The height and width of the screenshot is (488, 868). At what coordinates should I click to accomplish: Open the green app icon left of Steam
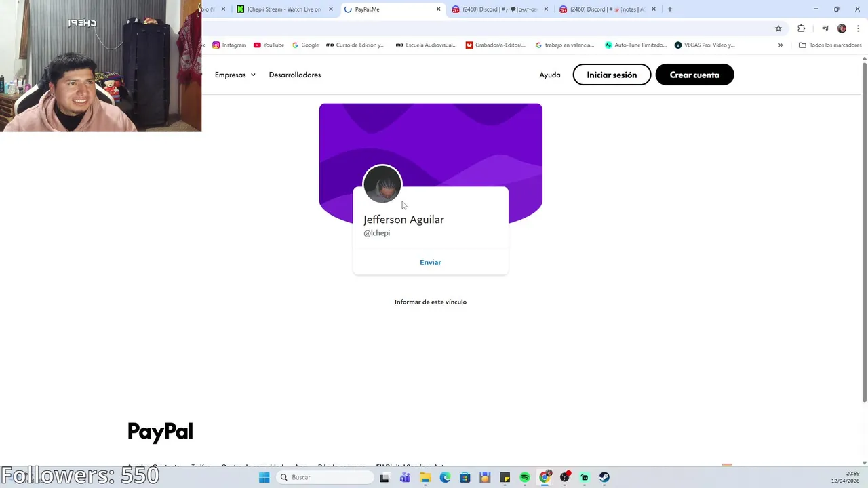tap(585, 477)
